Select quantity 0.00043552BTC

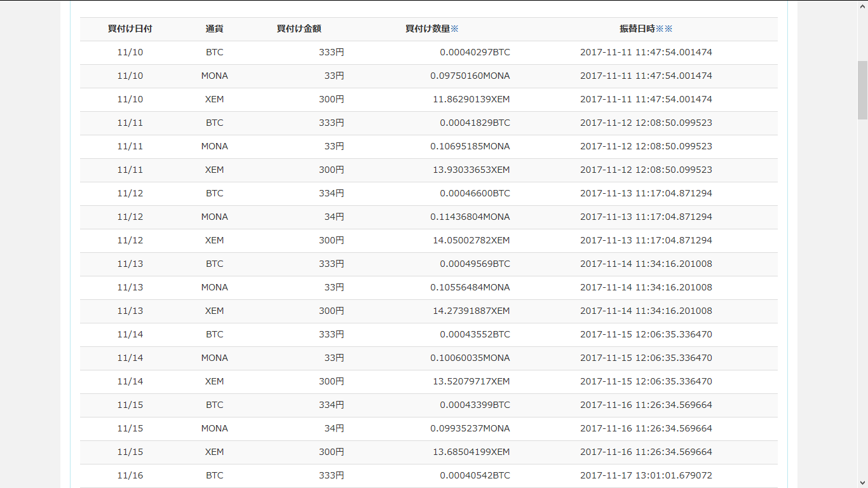pyautogui.click(x=475, y=334)
